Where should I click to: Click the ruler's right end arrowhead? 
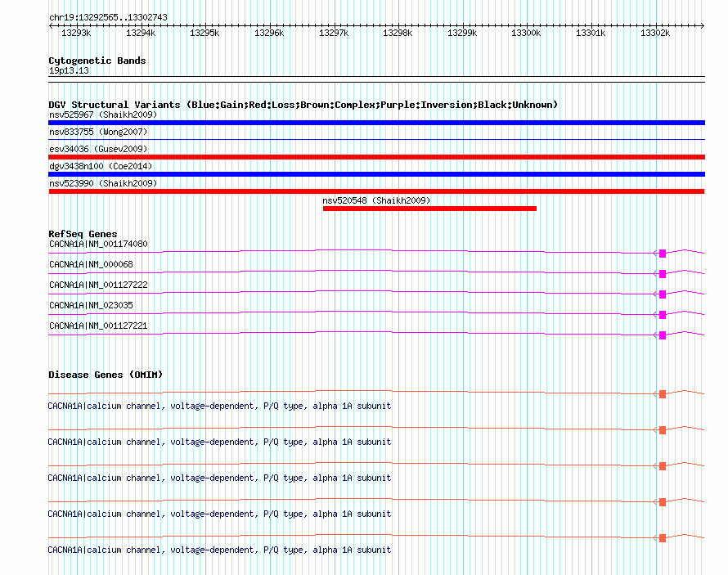(703, 26)
